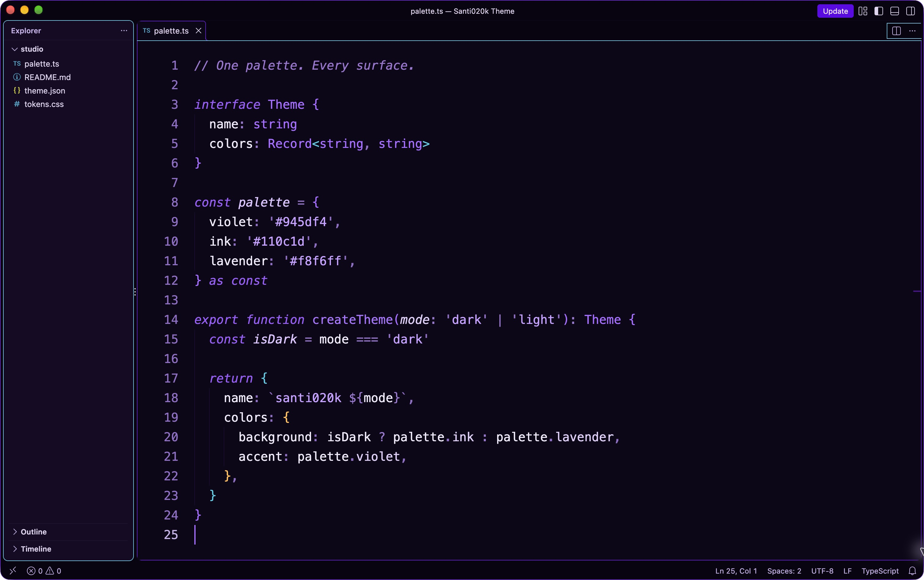Viewport: 924px width, 580px height.
Task: Click the Explorer panel title
Action: (x=26, y=31)
